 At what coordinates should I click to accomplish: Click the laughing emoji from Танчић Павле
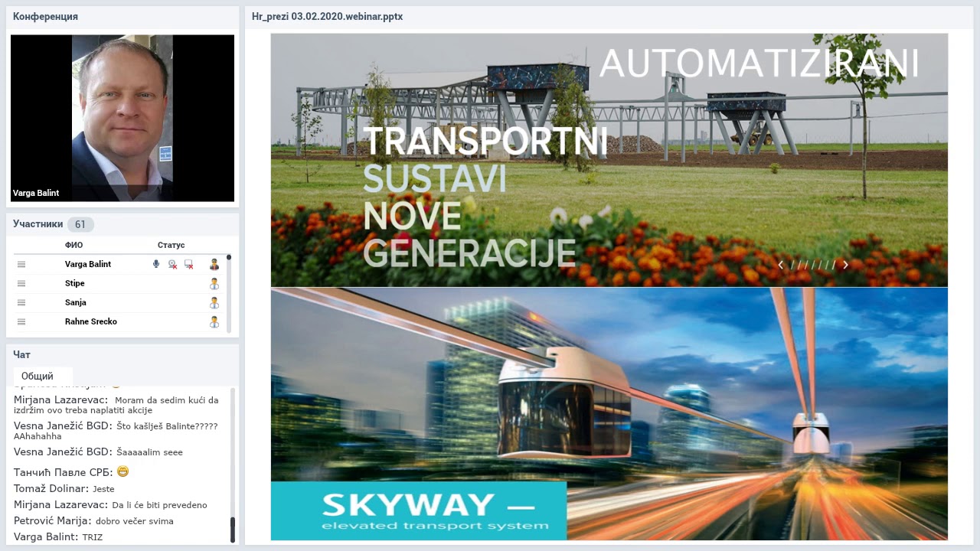click(122, 471)
